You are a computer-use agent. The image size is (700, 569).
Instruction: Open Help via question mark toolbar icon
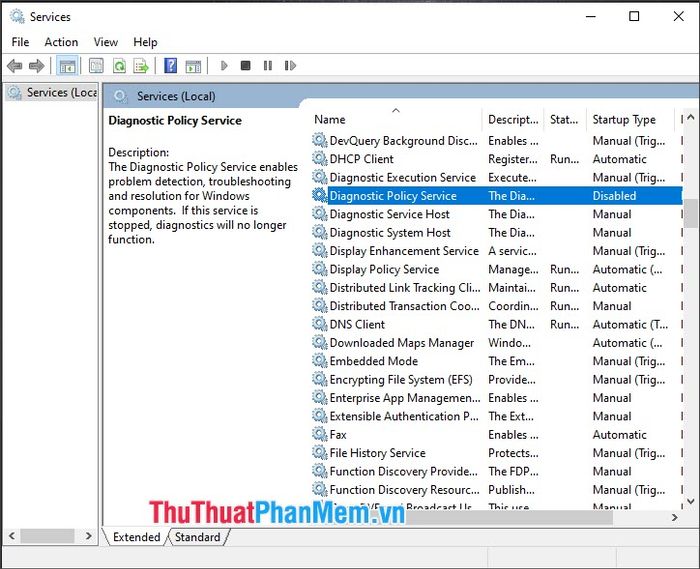click(x=171, y=66)
